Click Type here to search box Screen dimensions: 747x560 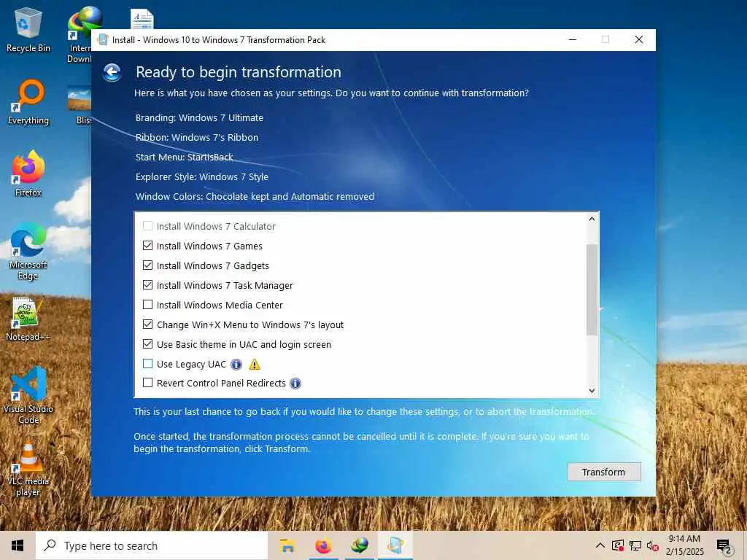click(152, 545)
